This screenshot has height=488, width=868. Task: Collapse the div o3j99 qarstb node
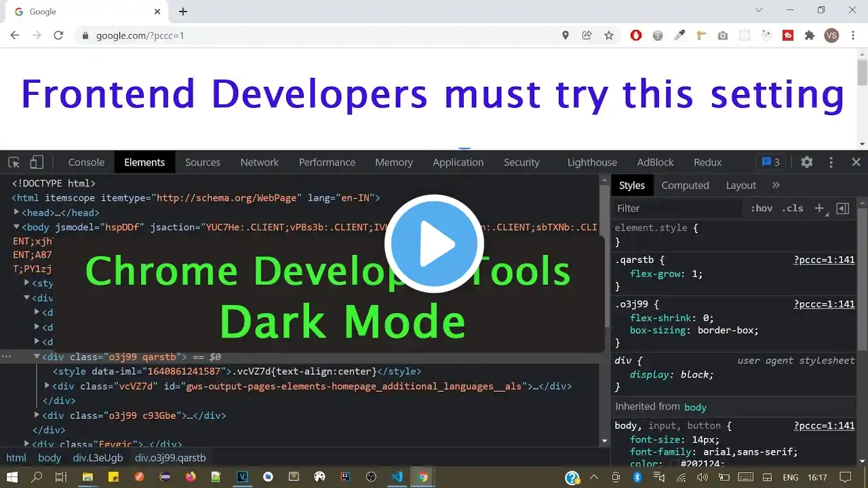[37, 357]
